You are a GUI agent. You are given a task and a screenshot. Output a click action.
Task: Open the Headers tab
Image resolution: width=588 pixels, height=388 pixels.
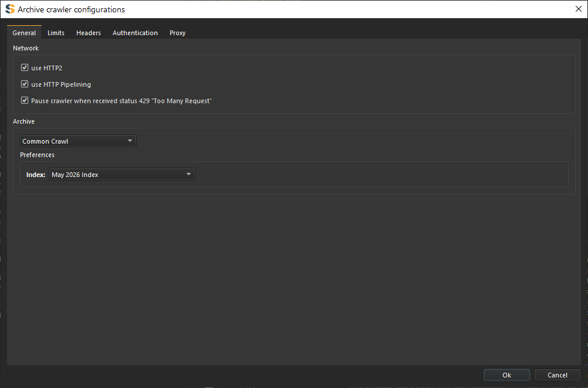89,33
